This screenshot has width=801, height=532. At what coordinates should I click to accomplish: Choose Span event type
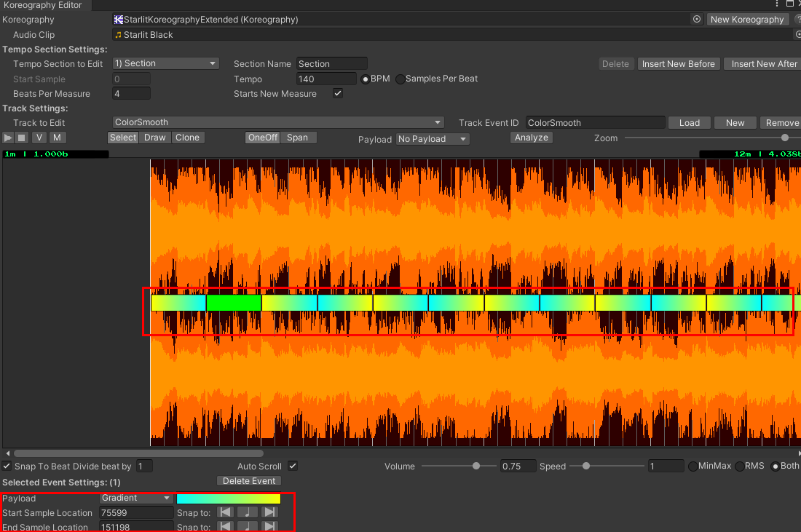[x=297, y=138]
